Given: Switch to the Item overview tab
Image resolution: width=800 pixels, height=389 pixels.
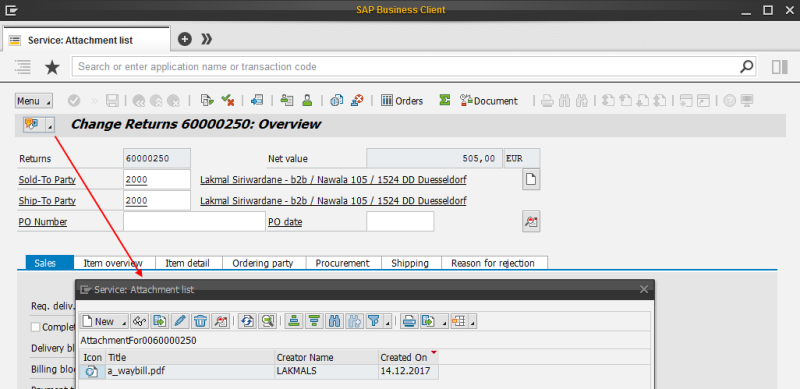Looking at the screenshot, I should tap(114, 263).
